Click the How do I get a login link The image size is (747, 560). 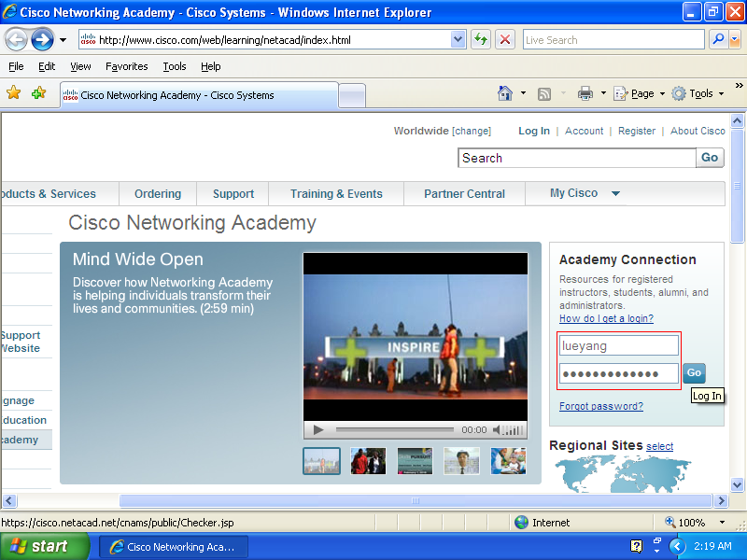606,318
